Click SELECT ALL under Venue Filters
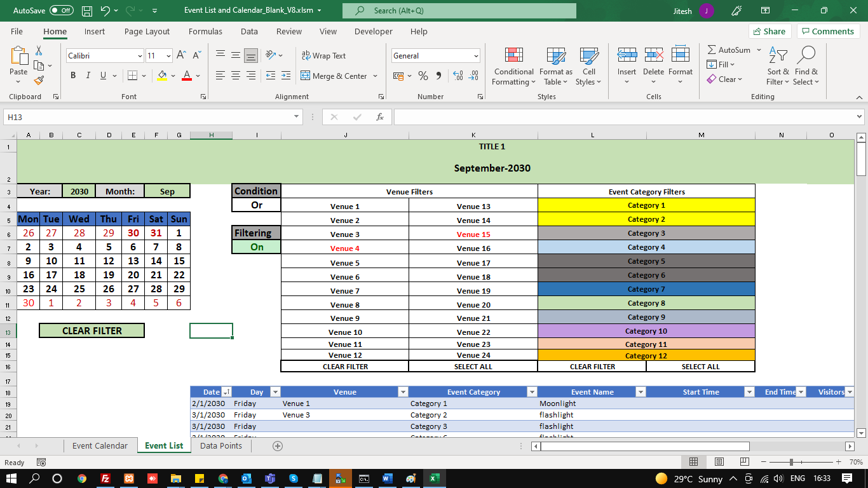Screen dimensions: 868x488 473,367
